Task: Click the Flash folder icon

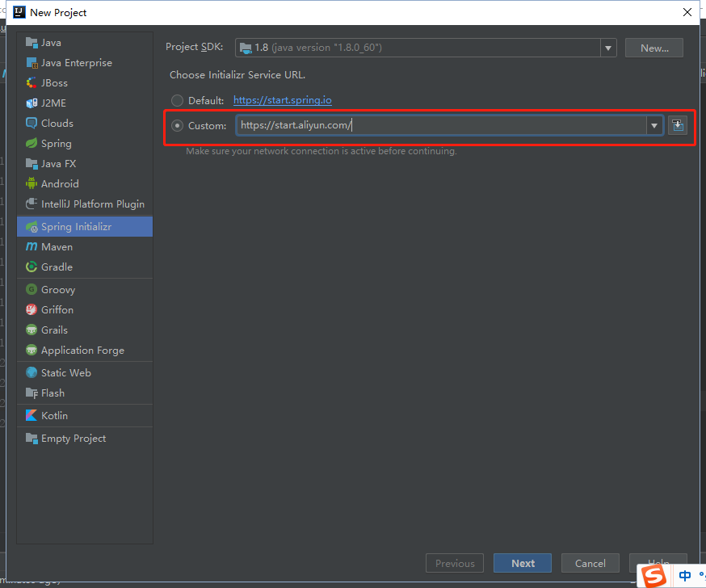Action: 32,393
